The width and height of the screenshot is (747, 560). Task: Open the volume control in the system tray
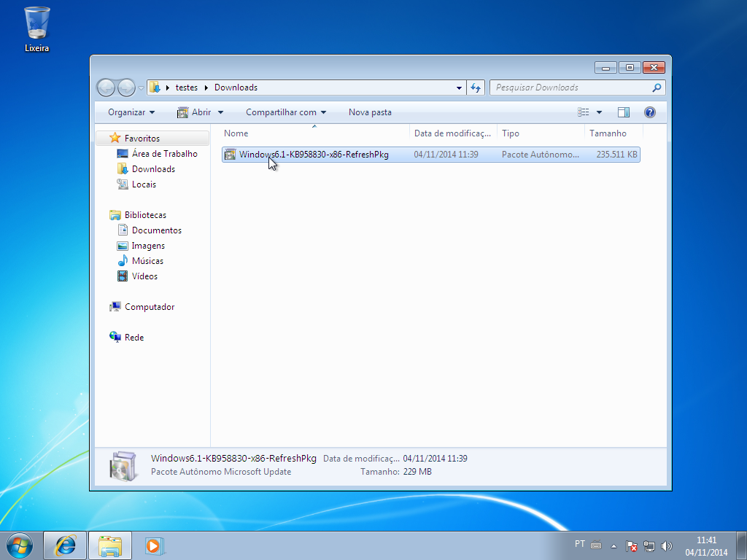[x=666, y=544]
